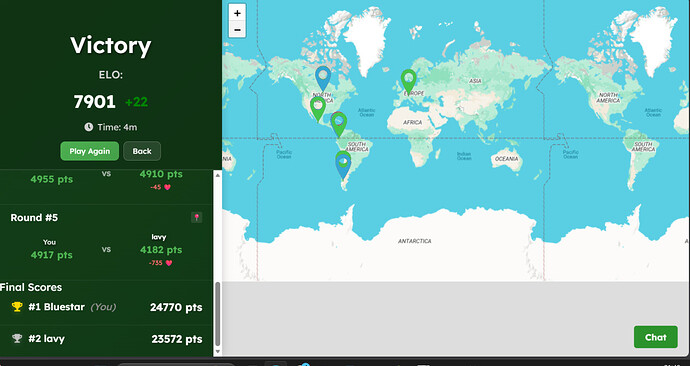Show Round #5 location pin icon

pyautogui.click(x=196, y=217)
